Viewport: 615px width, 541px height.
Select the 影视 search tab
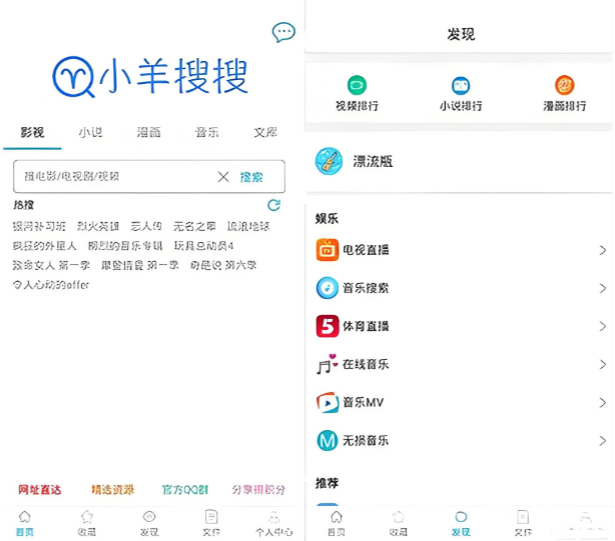click(x=32, y=133)
